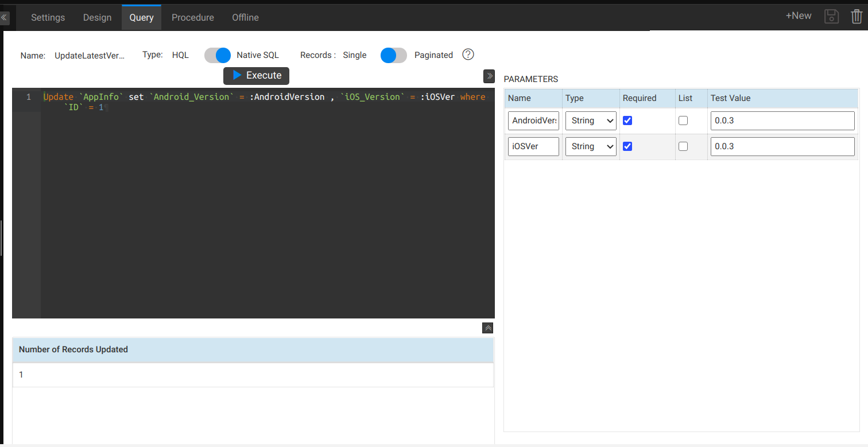Check the List checkbox for AndroidVersion
Screen dimensions: 868x447
coord(683,121)
